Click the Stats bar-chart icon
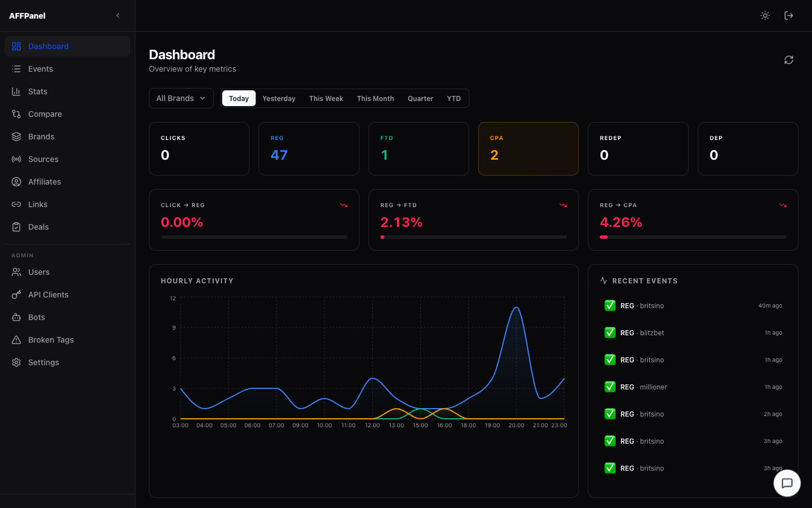Viewport: 812px width, 508px height. [x=16, y=91]
